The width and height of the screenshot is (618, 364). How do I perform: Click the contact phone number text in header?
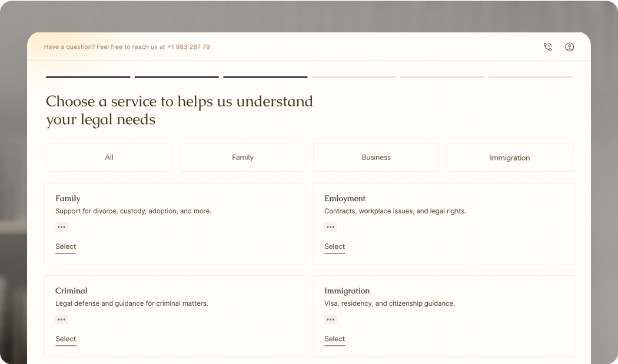click(188, 47)
